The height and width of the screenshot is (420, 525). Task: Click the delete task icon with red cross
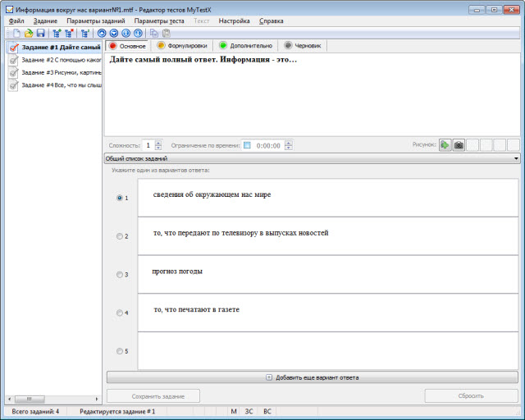pyautogui.click(x=68, y=34)
